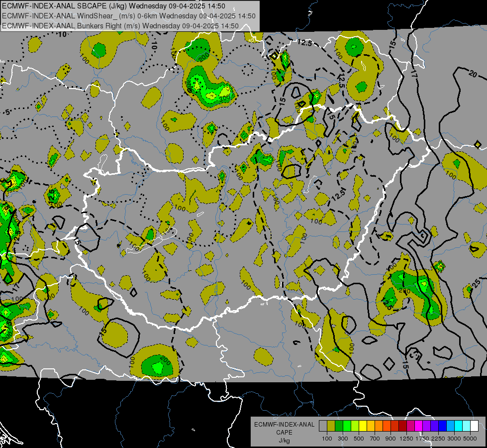The image size is (487, 448).
Task: Click the CAPE word in the legend
Action: [x=284, y=432]
